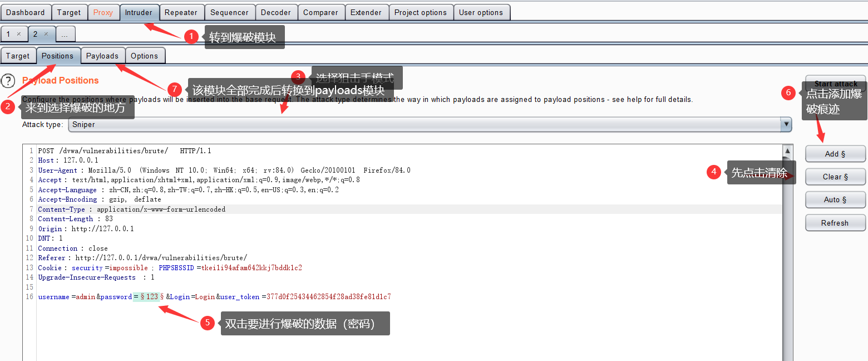868x361 pixels.
Task: Open the Decoder tab
Action: pyautogui.click(x=276, y=12)
